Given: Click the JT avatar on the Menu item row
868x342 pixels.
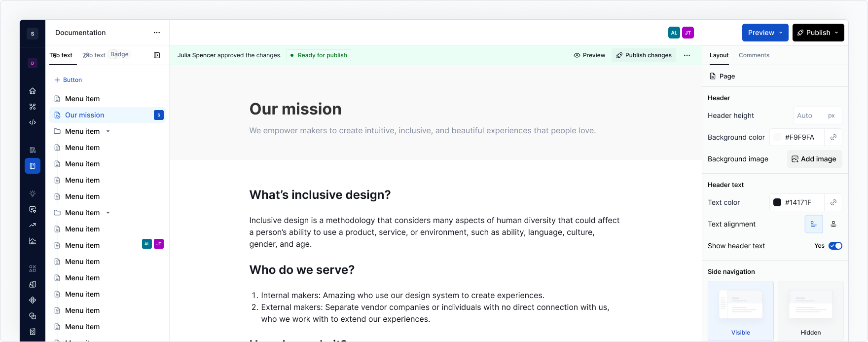Looking at the screenshot, I should pyautogui.click(x=159, y=244).
